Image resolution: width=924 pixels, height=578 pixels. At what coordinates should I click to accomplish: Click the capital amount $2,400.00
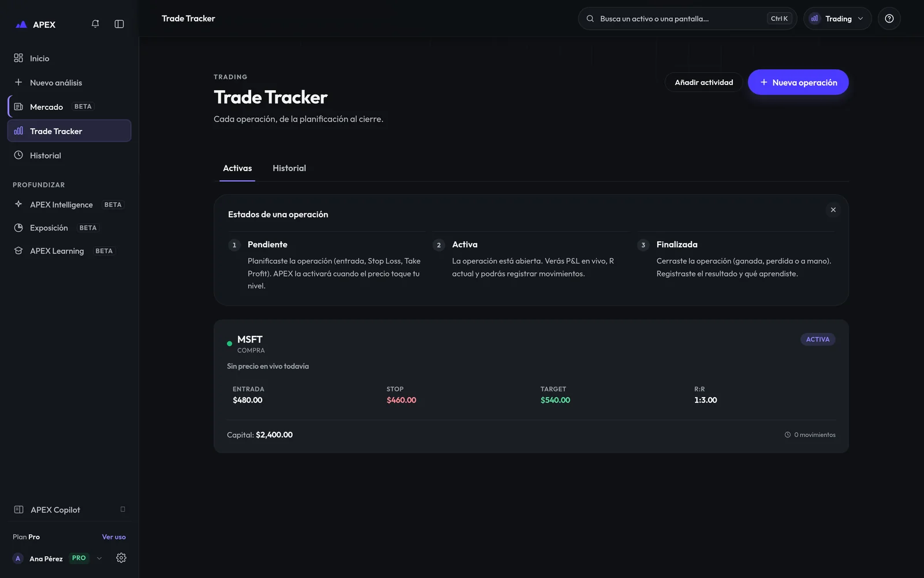pyautogui.click(x=274, y=435)
